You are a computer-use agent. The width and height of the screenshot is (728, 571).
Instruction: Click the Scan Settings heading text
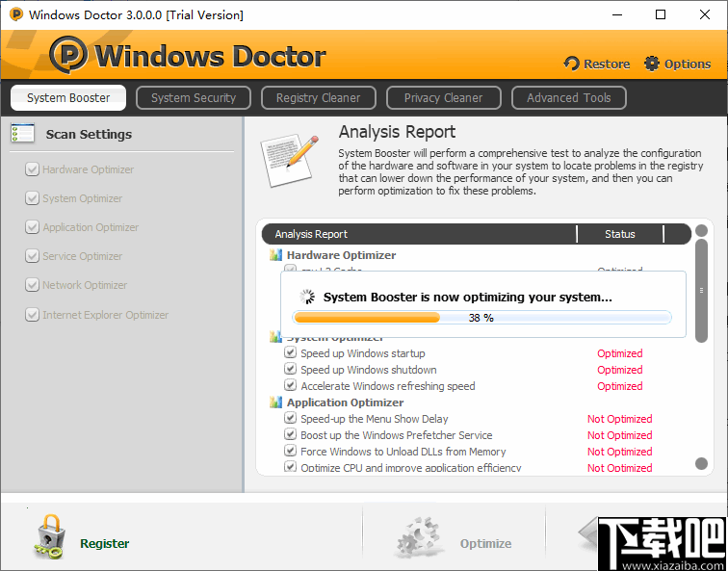pyautogui.click(x=89, y=134)
